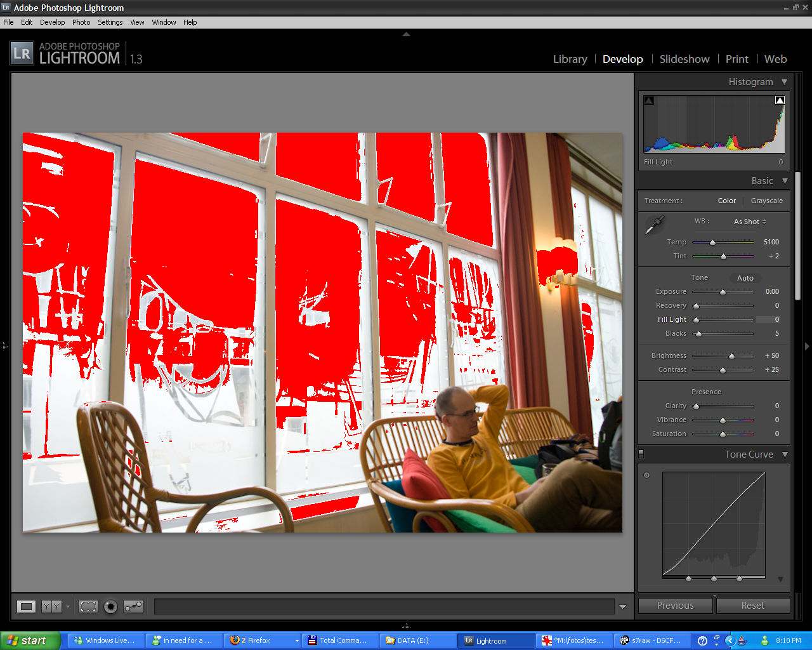Open the Develop menu

(x=52, y=22)
